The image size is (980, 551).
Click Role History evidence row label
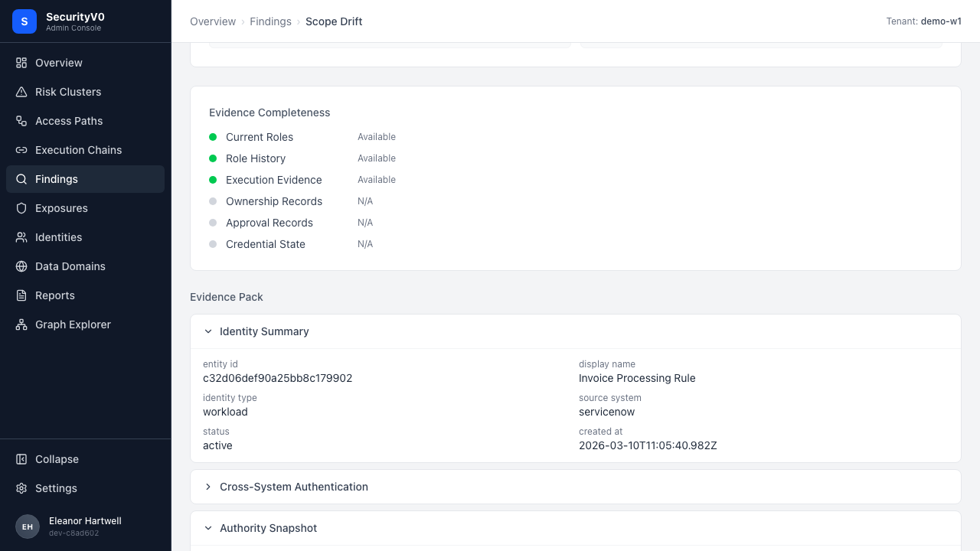click(x=256, y=158)
